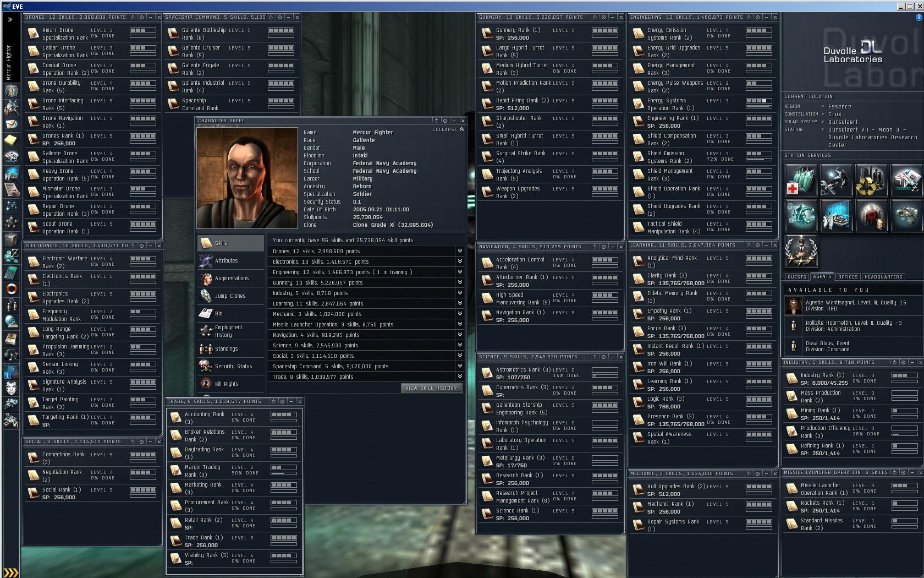Expand the Mechanic, 3 skills group row
Image resolution: width=924 pixels, height=578 pixels.
pos(460,314)
